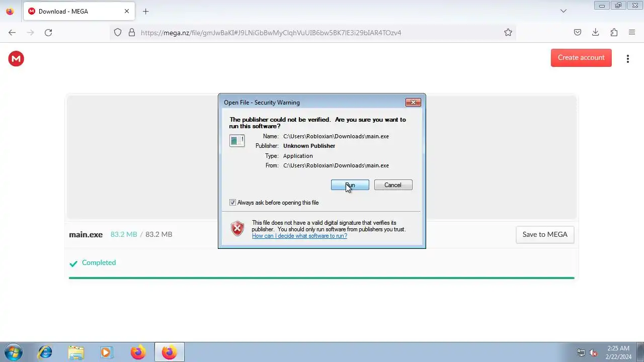Image resolution: width=644 pixels, height=362 pixels.
Task: Open Firefox extensions icon
Action: [614, 33]
